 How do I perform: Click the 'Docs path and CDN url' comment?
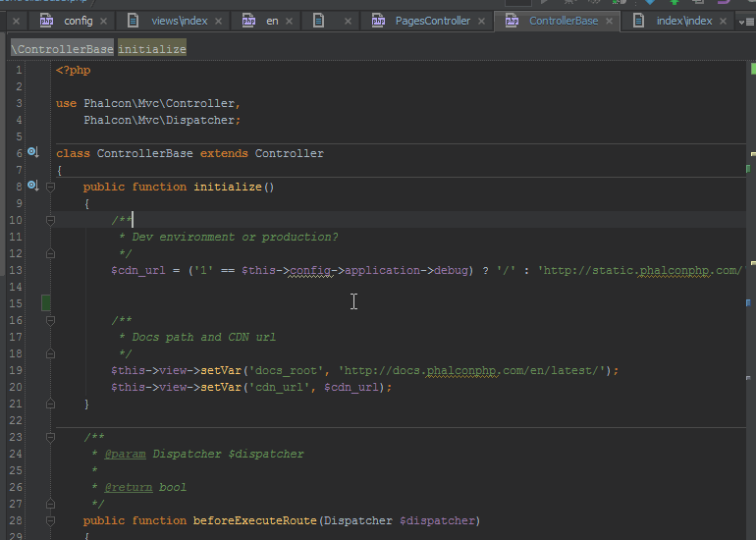point(204,338)
